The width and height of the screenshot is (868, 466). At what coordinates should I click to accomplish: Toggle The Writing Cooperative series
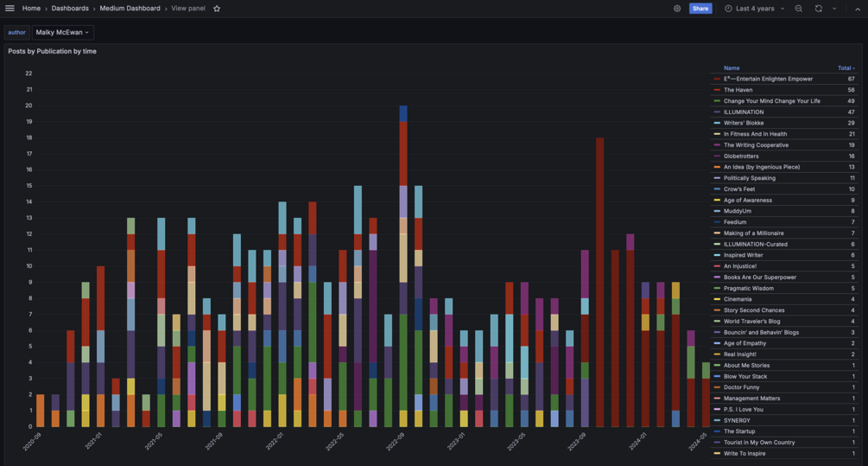click(756, 145)
